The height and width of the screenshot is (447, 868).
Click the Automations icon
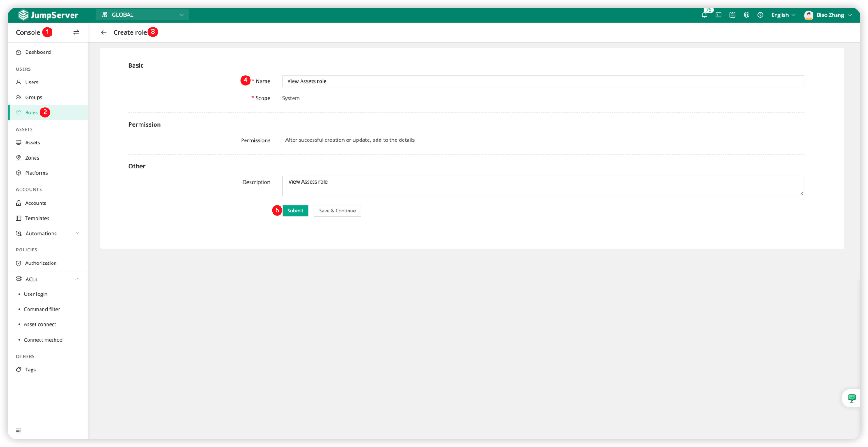tap(19, 234)
